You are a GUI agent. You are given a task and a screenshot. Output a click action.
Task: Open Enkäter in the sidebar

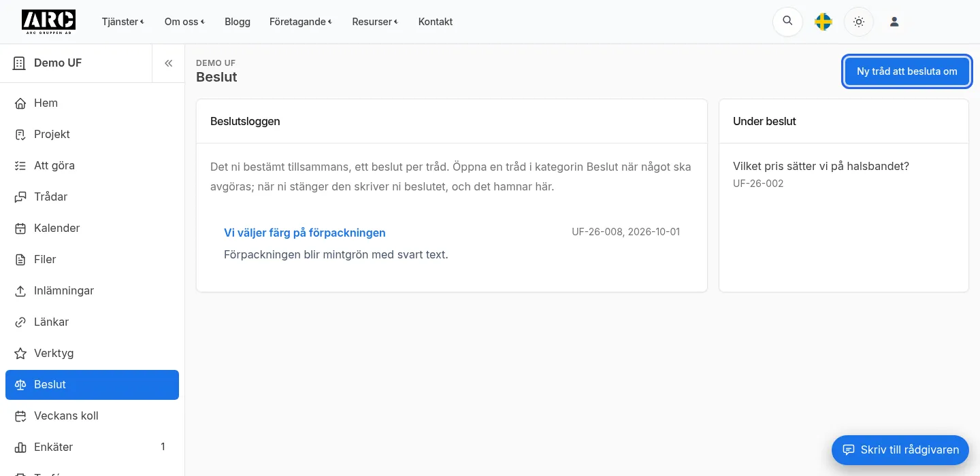coord(92,447)
